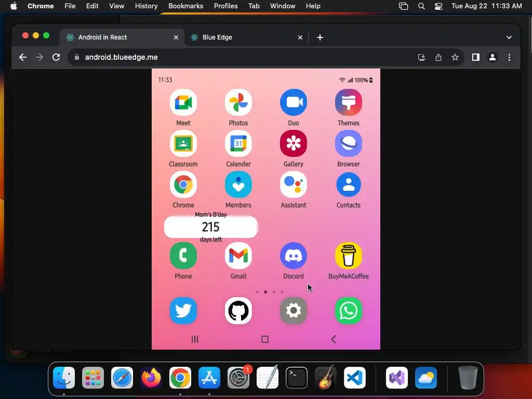This screenshot has width=532, height=399.
Task: Open System Settings from the Dock
Action: (x=238, y=378)
